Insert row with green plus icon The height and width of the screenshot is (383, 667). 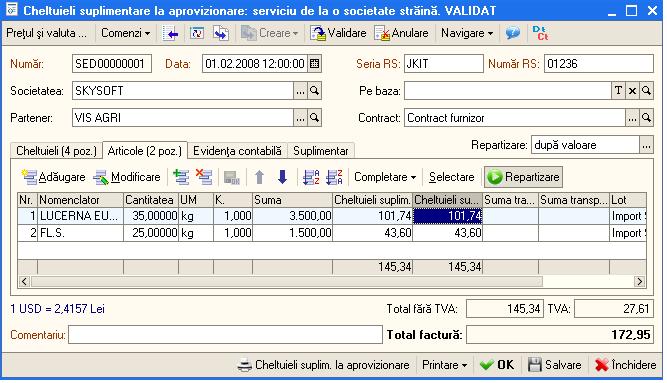point(181,177)
